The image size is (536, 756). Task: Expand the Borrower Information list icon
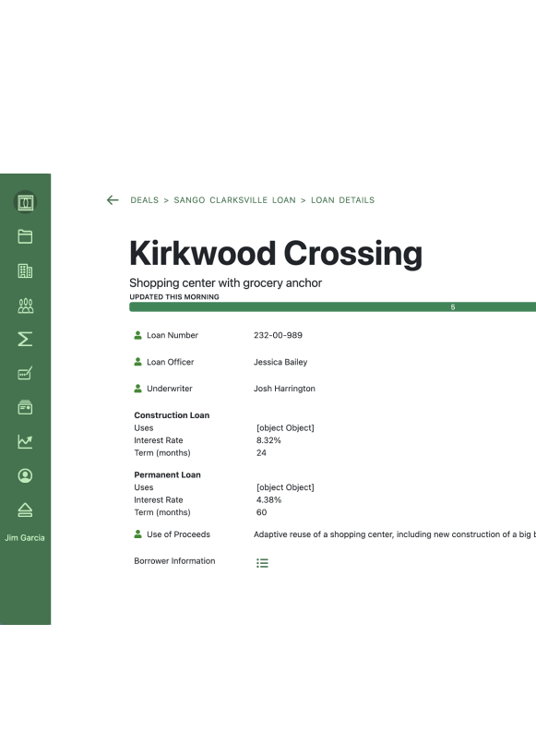[x=262, y=563]
